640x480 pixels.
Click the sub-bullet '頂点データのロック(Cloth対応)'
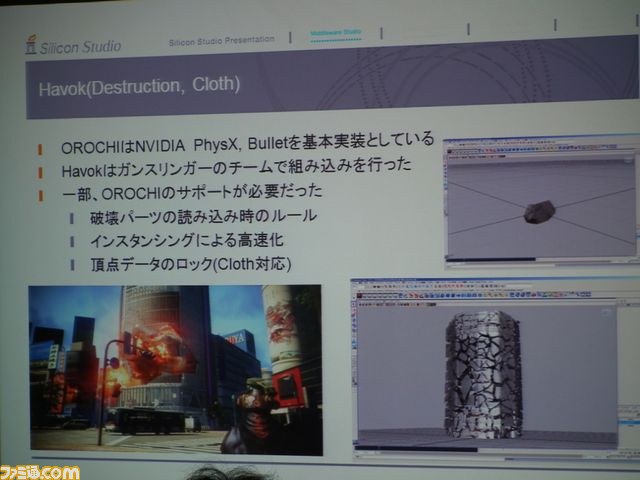coord(191,264)
